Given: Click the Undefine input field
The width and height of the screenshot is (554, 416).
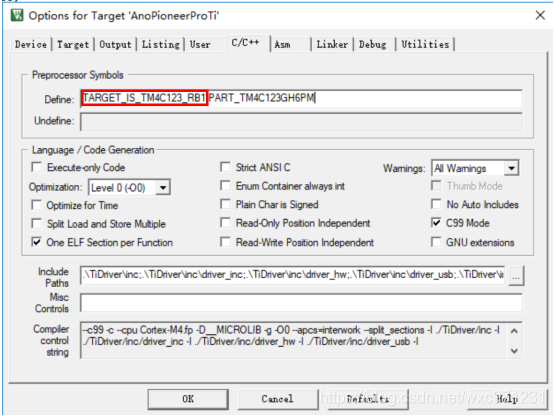Looking at the screenshot, I should click(x=301, y=122).
